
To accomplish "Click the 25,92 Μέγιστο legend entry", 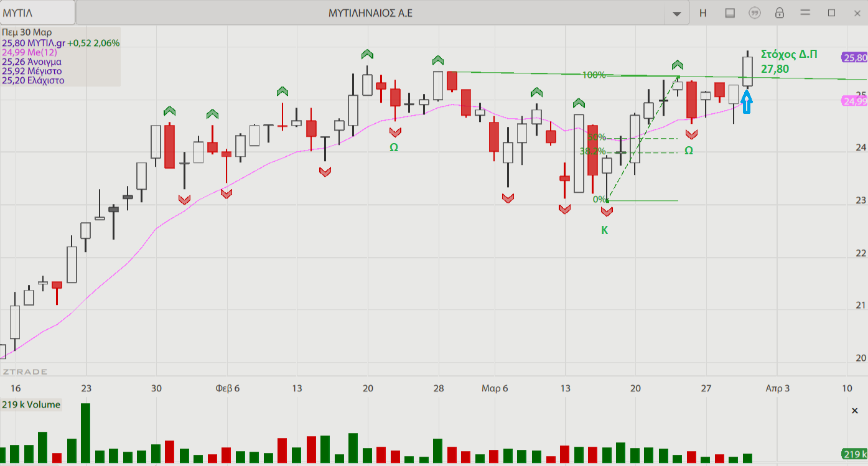I will [x=32, y=71].
